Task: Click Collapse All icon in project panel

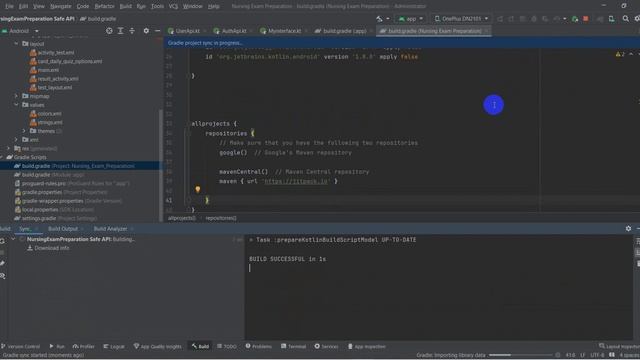Action: (132, 31)
